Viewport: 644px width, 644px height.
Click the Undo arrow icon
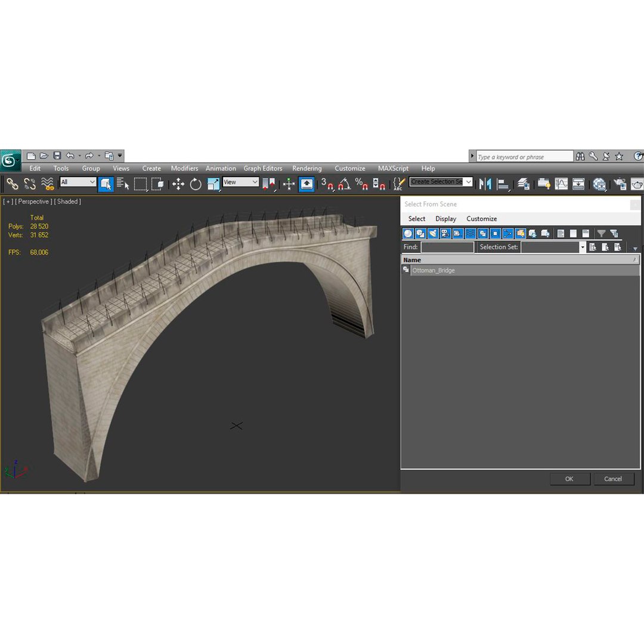(x=70, y=156)
